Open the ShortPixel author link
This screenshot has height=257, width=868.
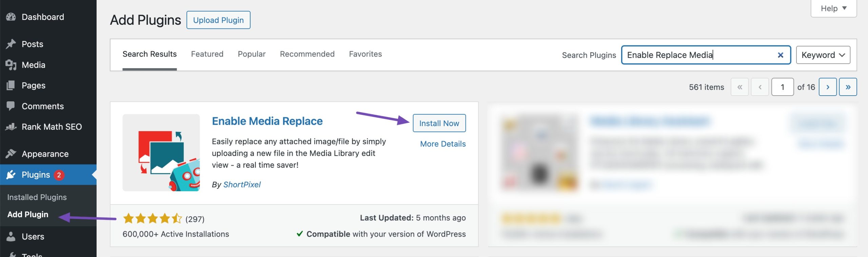pyautogui.click(x=242, y=184)
